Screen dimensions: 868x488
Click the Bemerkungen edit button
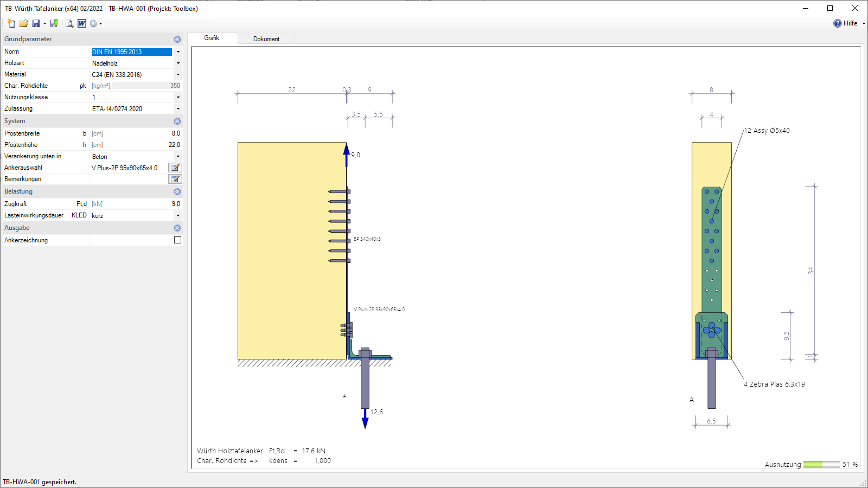(175, 179)
